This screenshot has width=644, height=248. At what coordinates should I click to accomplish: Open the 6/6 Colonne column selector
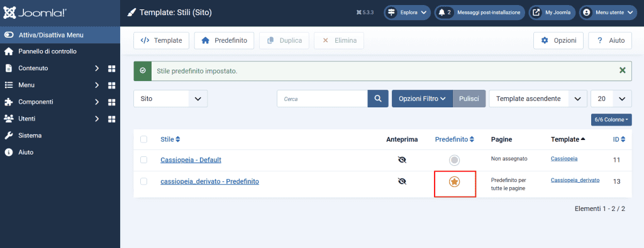point(611,120)
